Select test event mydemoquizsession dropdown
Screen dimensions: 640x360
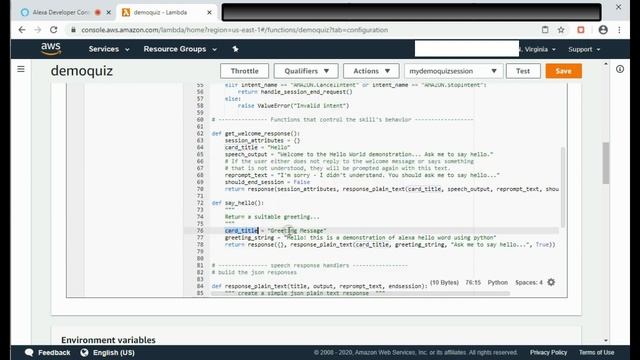pos(454,71)
